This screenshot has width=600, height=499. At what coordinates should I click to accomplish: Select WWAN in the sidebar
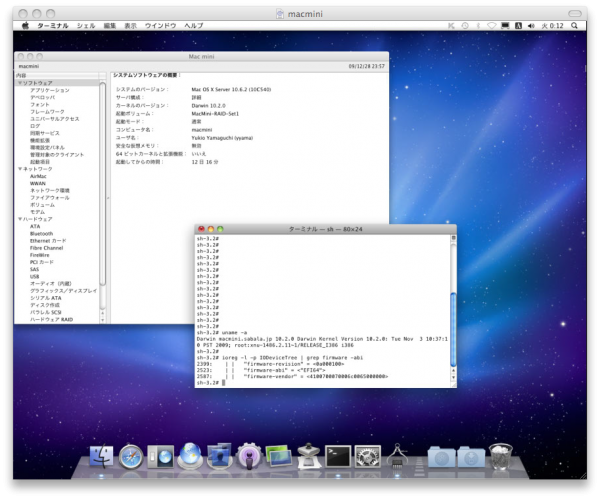(38, 183)
